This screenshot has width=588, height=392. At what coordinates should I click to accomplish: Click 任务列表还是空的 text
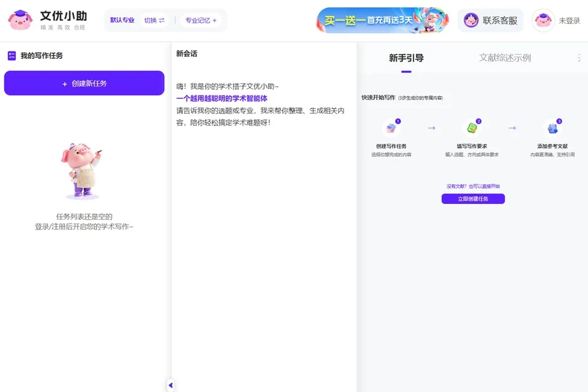pyautogui.click(x=84, y=216)
